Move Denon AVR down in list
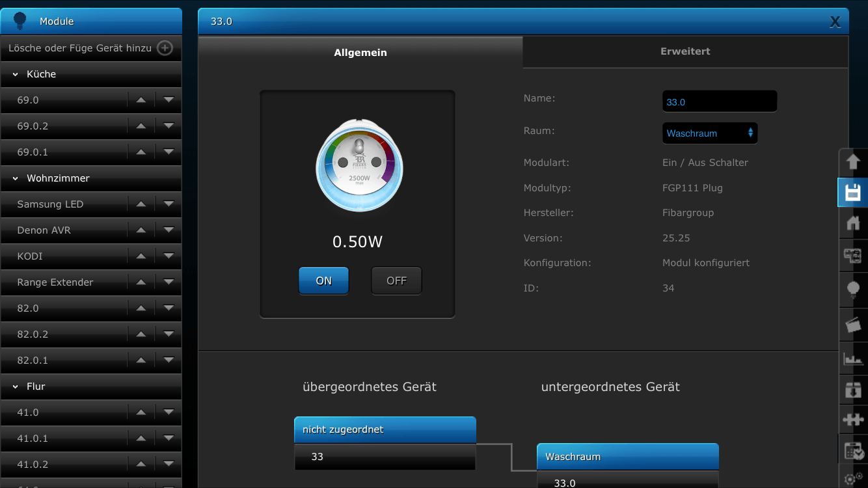 click(169, 230)
